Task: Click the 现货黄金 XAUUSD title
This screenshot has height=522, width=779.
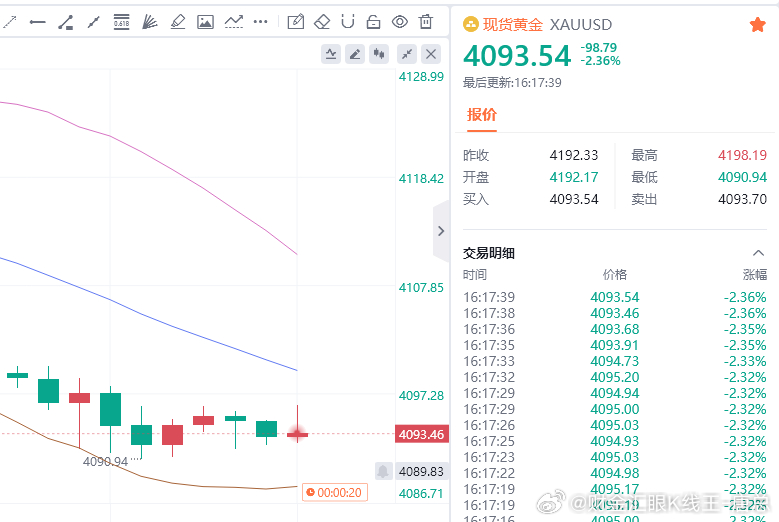Action: click(x=547, y=24)
